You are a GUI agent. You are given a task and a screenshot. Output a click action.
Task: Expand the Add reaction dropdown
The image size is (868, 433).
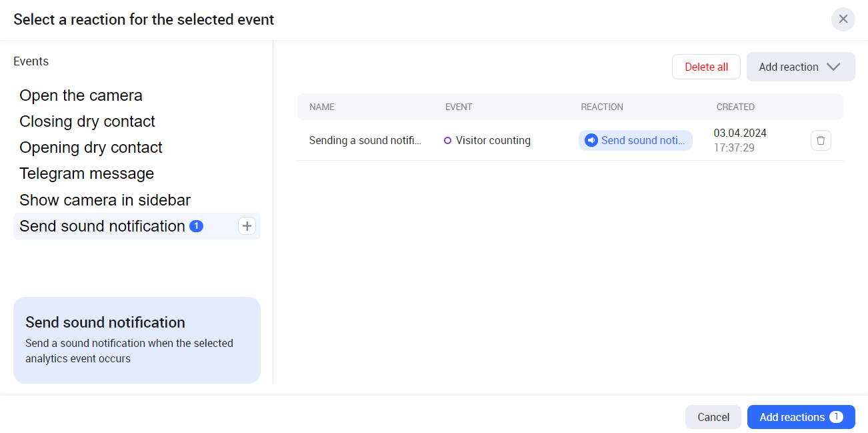(x=800, y=67)
